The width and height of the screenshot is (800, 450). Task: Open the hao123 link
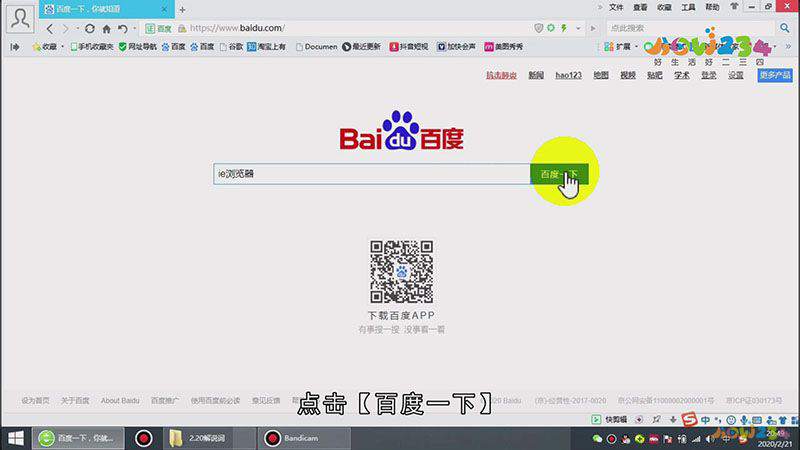(568, 75)
